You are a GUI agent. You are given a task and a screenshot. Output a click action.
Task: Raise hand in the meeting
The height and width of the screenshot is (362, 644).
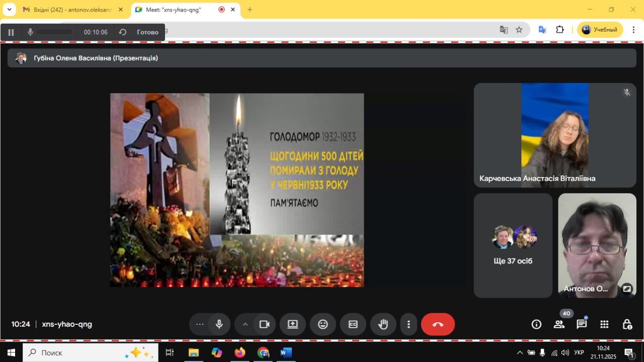(383, 324)
